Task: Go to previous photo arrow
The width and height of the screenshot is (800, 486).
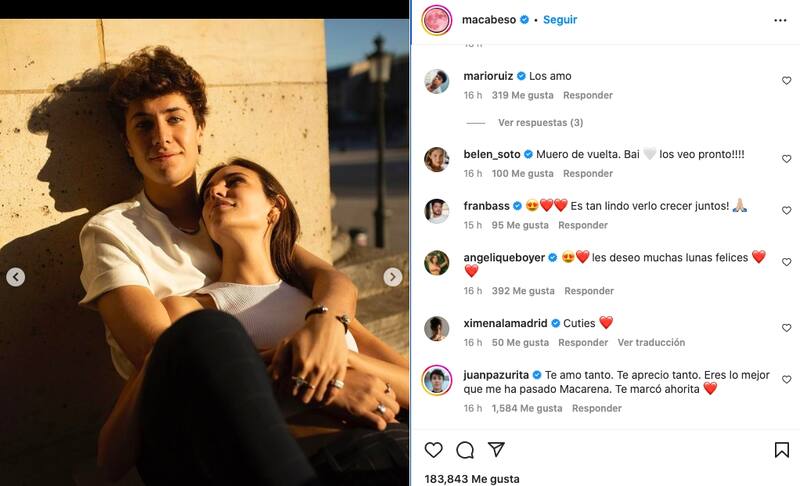Action: (x=16, y=277)
